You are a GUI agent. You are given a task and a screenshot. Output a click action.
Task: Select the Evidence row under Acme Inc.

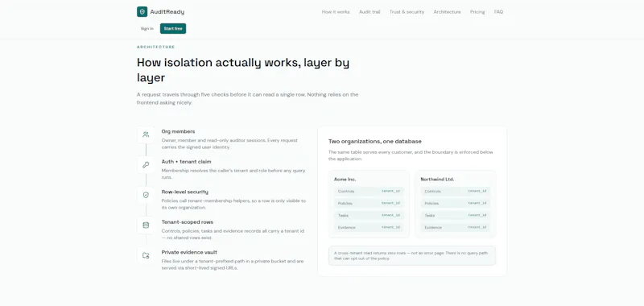(x=369, y=227)
